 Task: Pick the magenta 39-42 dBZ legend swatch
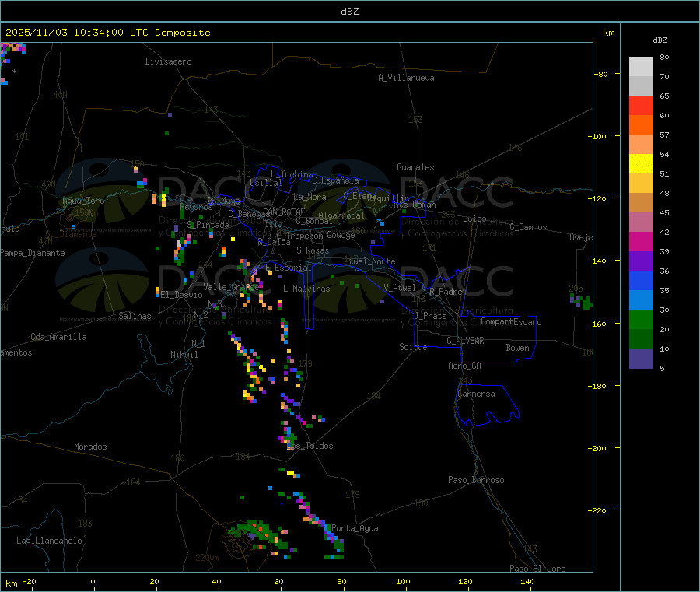point(641,241)
